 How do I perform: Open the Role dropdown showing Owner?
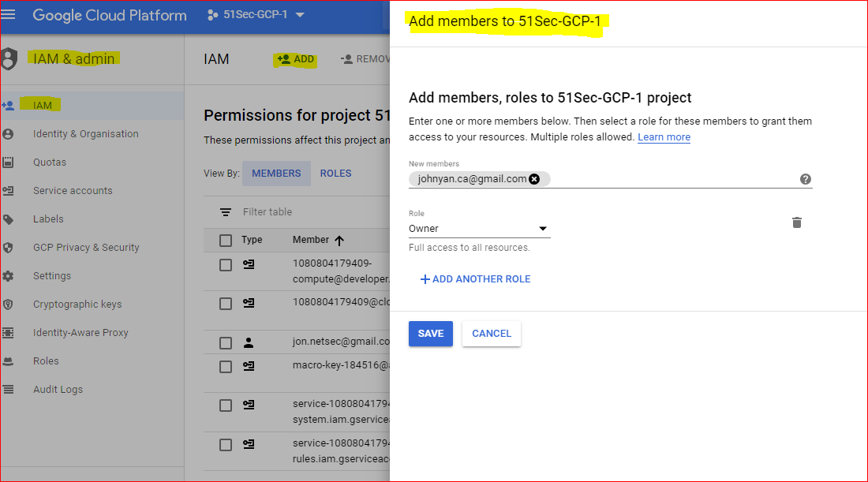coord(480,229)
